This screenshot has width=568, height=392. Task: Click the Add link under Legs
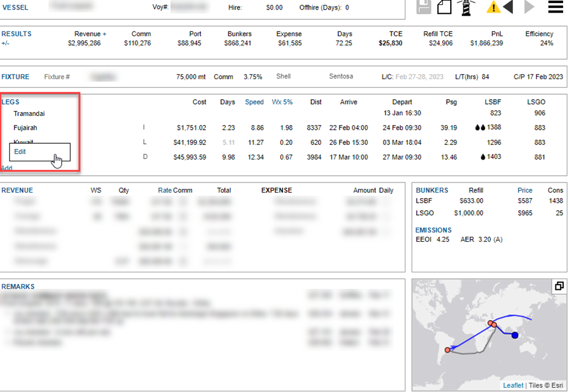(7, 168)
